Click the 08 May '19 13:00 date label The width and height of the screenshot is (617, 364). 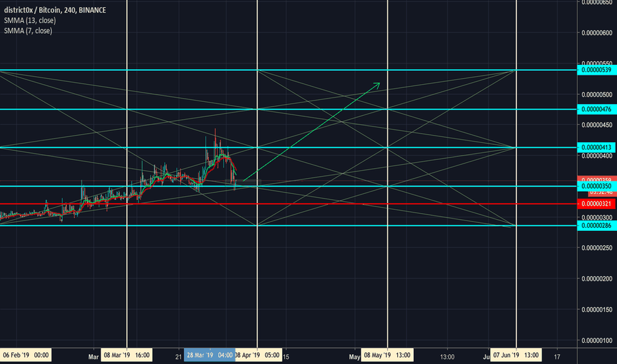click(387, 355)
